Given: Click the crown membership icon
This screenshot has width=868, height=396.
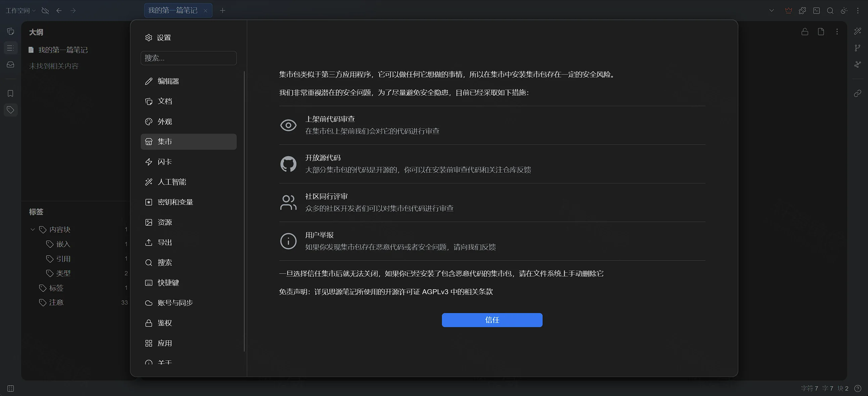Looking at the screenshot, I should [x=788, y=11].
